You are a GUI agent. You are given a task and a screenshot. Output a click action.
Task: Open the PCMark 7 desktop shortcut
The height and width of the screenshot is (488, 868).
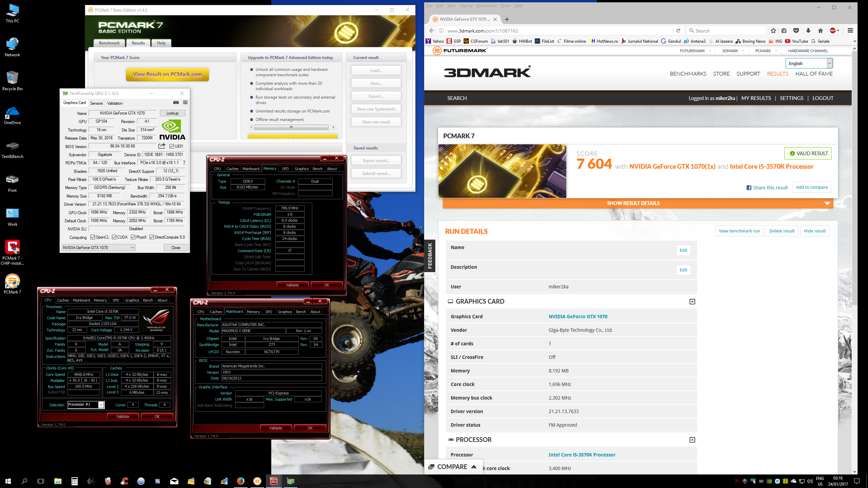coord(13,284)
